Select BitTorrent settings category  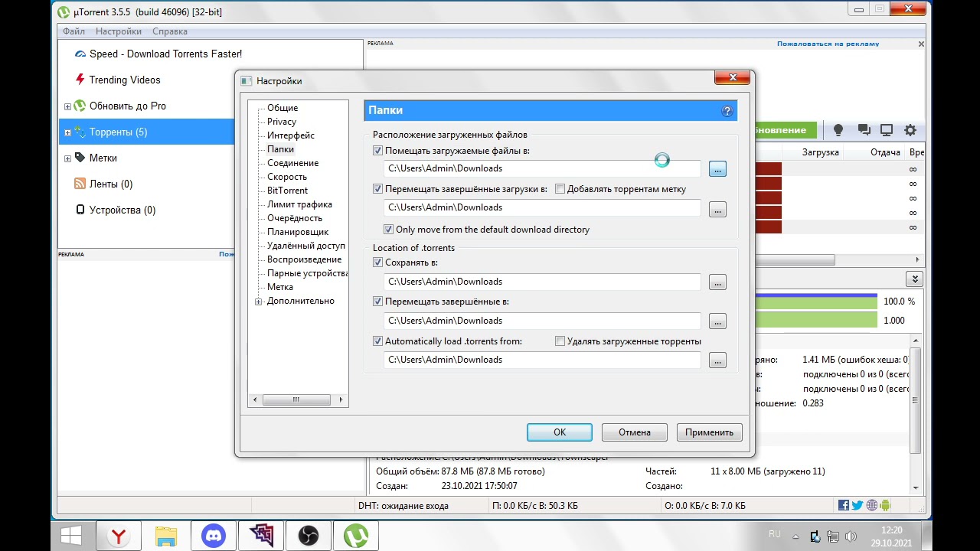pyautogui.click(x=288, y=191)
